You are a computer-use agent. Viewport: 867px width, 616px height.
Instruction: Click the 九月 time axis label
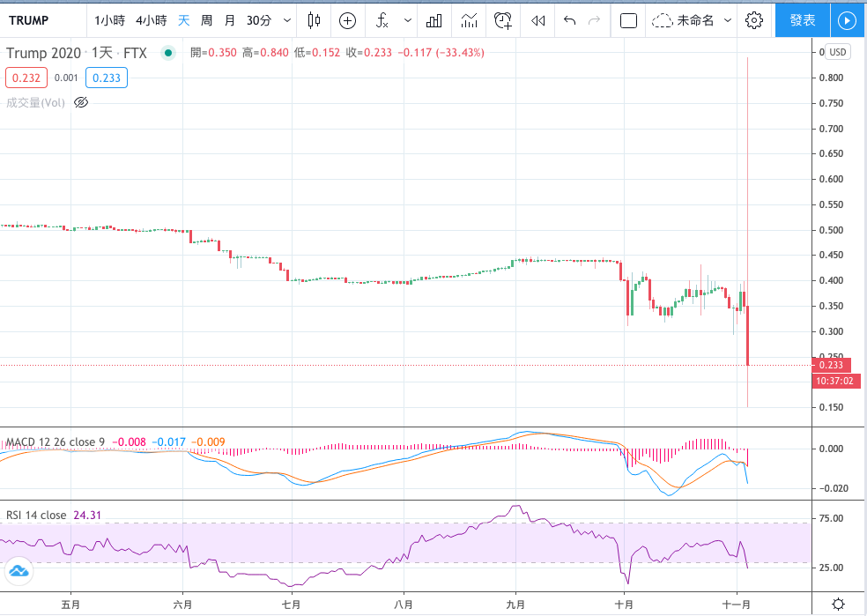(x=516, y=605)
